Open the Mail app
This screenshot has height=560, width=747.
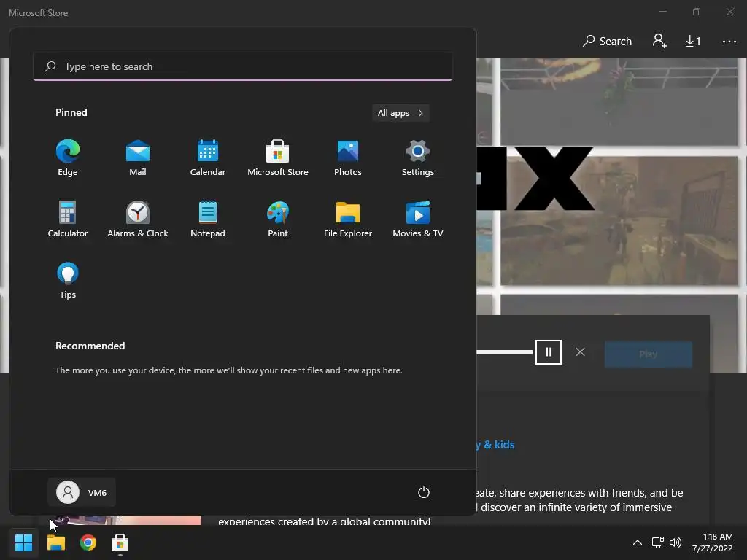(x=138, y=157)
